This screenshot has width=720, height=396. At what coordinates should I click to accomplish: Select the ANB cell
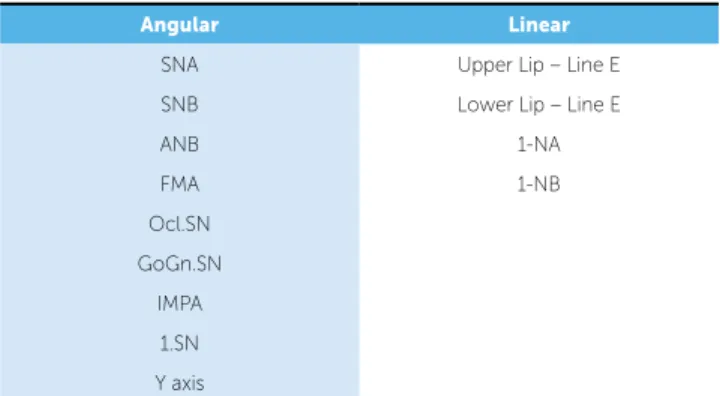click(180, 144)
